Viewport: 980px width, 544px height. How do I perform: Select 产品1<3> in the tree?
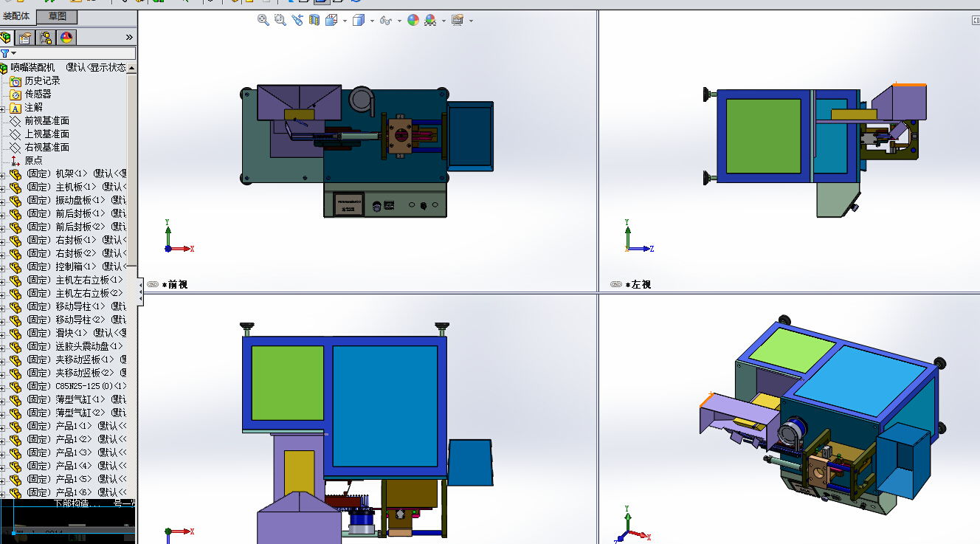click(76, 453)
